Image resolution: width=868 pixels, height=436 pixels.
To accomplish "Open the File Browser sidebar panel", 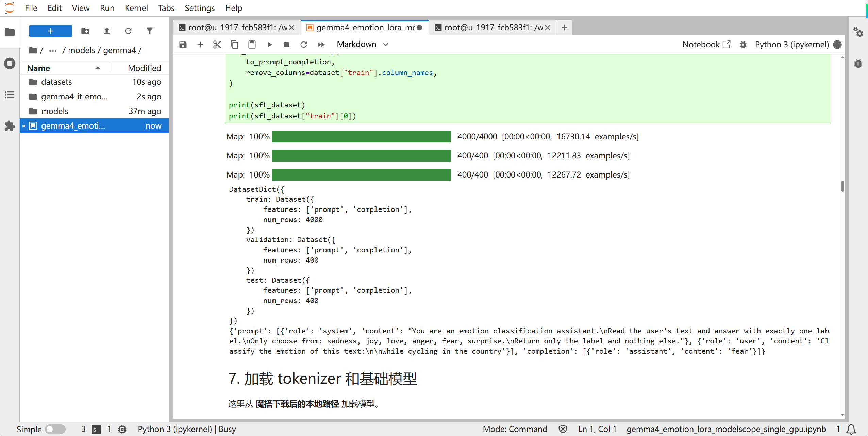I will 10,32.
